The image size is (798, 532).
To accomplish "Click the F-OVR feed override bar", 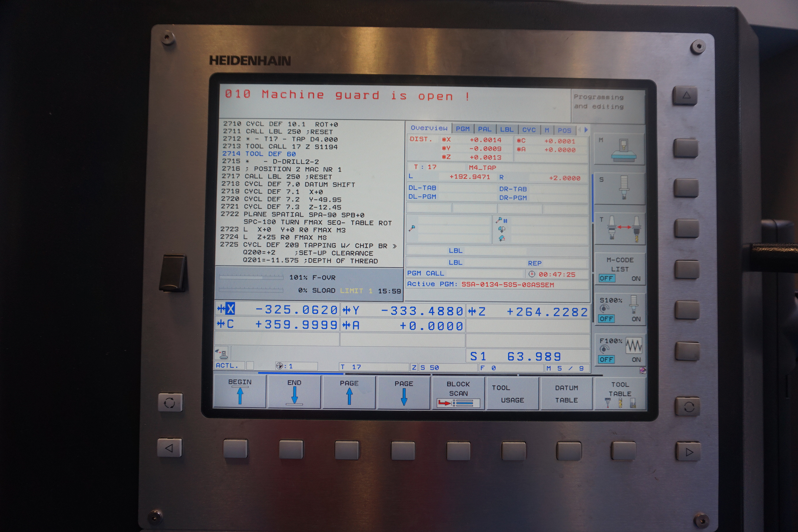I will 251,278.
